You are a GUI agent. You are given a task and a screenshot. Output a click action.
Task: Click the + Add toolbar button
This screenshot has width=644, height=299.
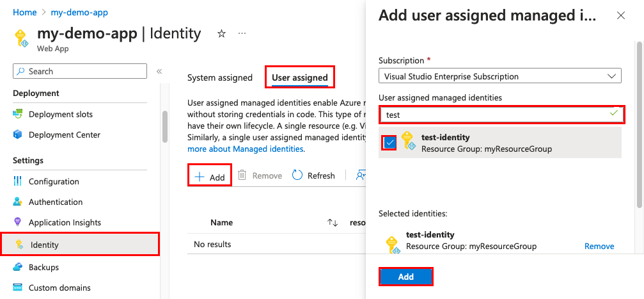tap(210, 176)
